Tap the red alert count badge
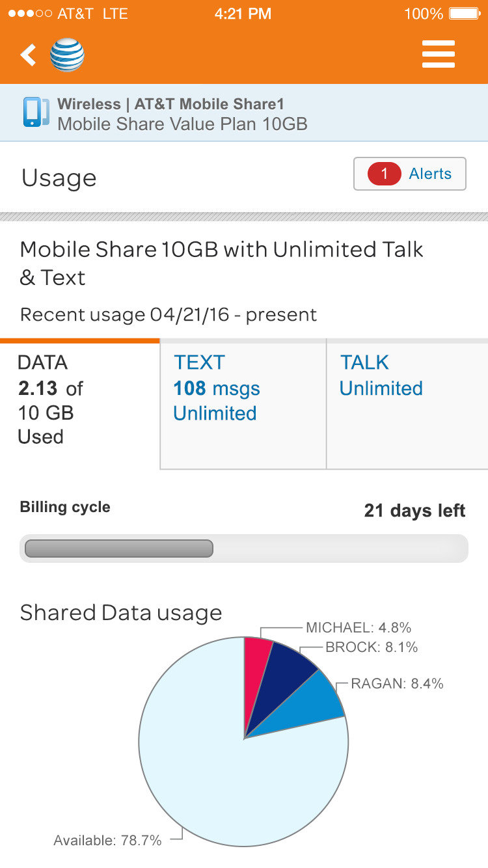This screenshot has height=868, width=488. click(x=384, y=174)
